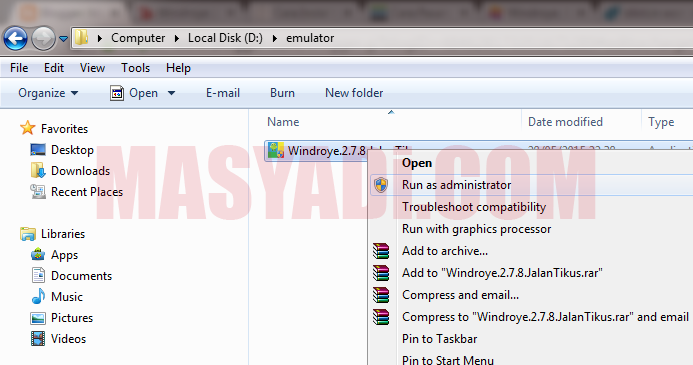The image size is (693, 365).
Task: Sort by Type column header
Action: pos(661,122)
